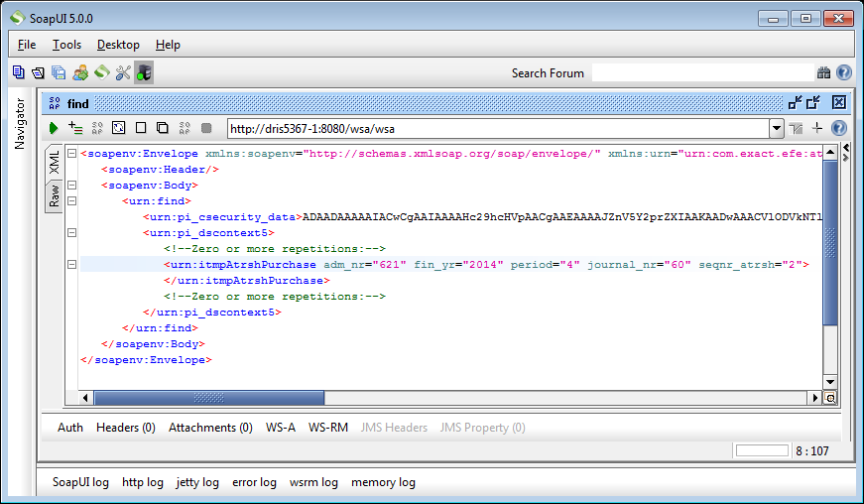
Task: Open the Navigator side panel
Action: pos(20,124)
